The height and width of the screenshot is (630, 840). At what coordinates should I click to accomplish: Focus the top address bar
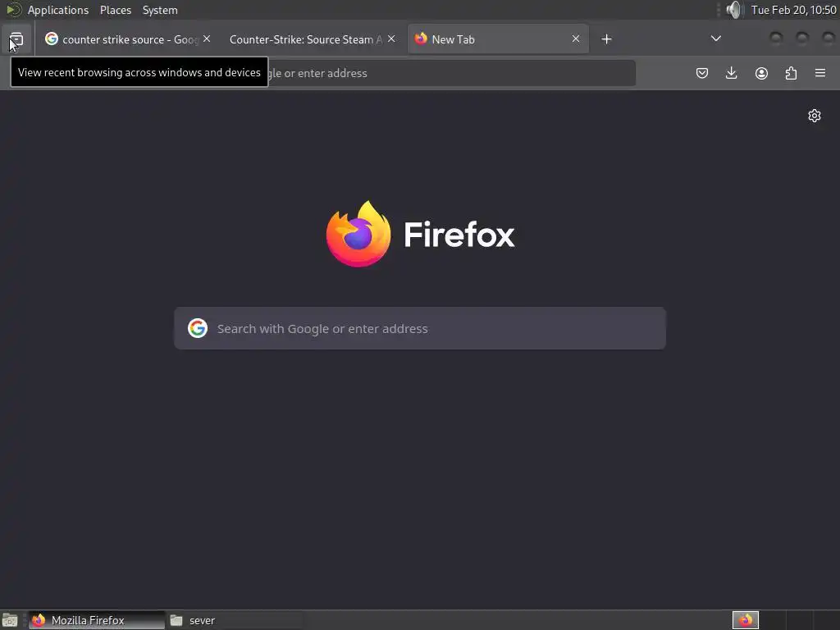coord(451,73)
